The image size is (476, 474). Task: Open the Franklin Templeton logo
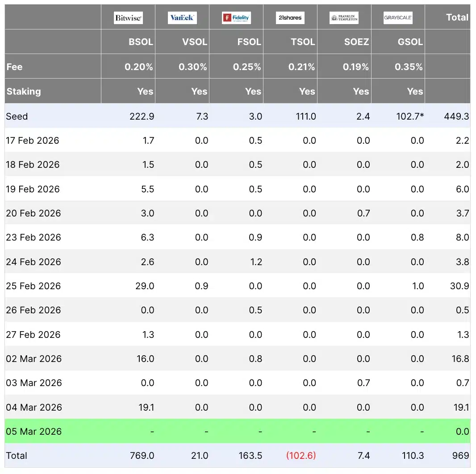coord(344,18)
